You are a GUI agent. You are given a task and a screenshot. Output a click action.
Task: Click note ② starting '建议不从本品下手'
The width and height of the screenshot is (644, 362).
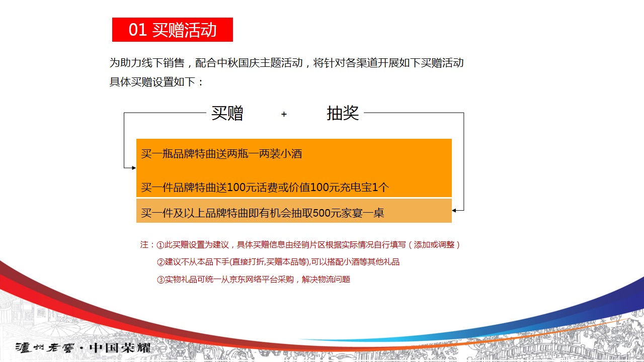[x=278, y=262]
